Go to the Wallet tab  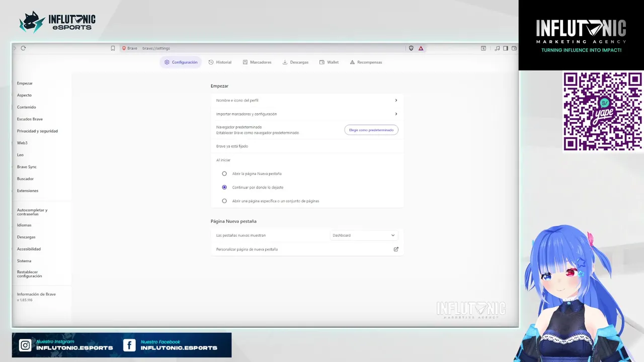coord(329,62)
